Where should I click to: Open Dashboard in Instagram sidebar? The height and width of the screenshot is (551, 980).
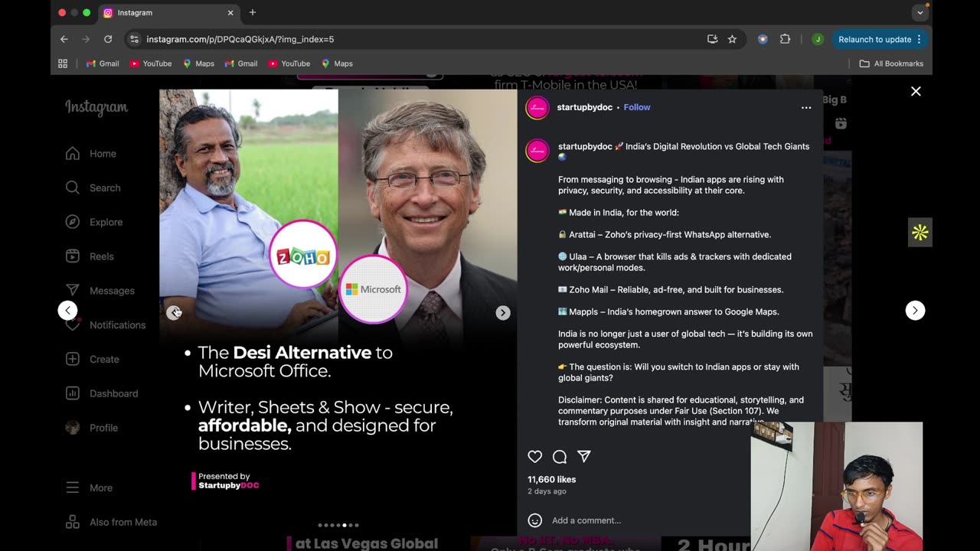tap(102, 393)
